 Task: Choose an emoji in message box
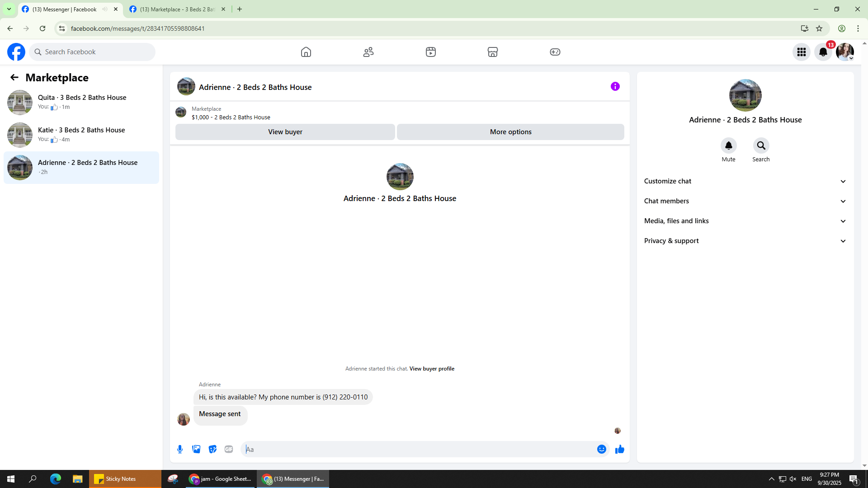coord(601,449)
